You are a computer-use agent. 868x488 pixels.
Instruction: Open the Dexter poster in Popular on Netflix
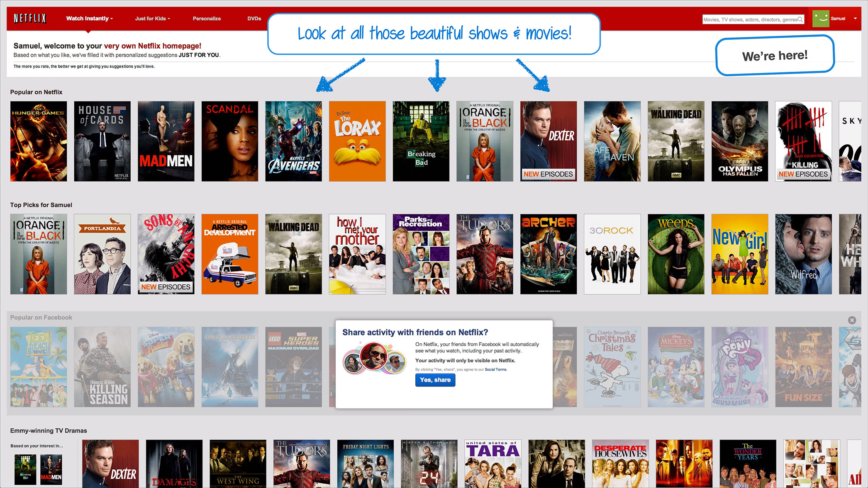(x=549, y=141)
